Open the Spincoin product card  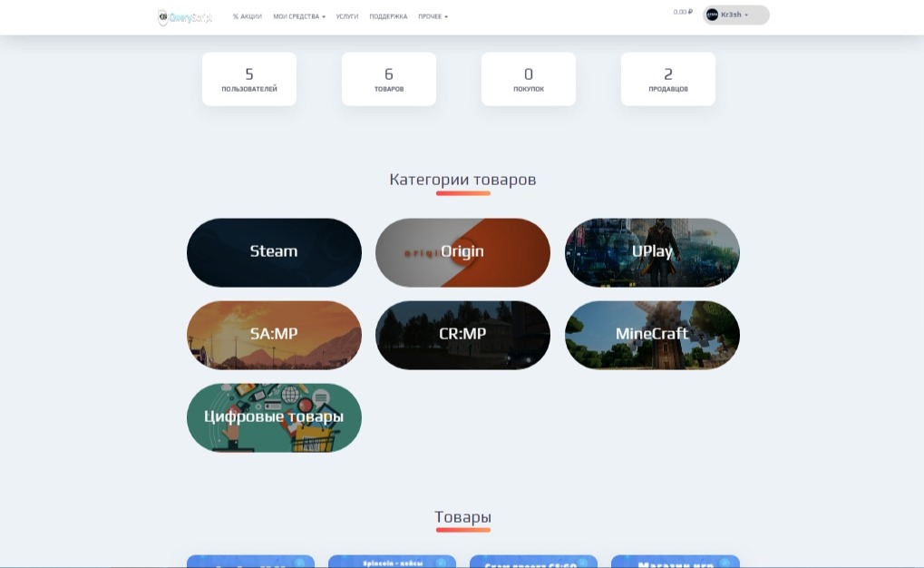click(392, 562)
